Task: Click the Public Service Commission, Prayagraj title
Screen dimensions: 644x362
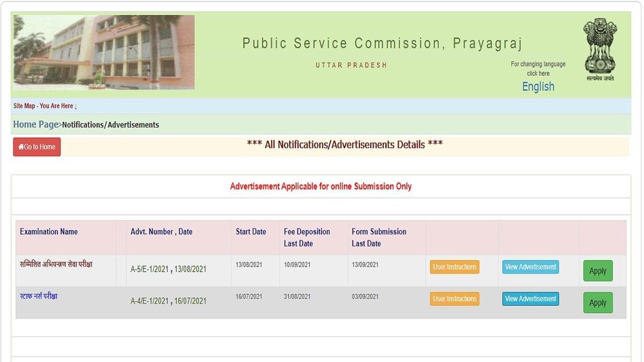Action: (382, 43)
